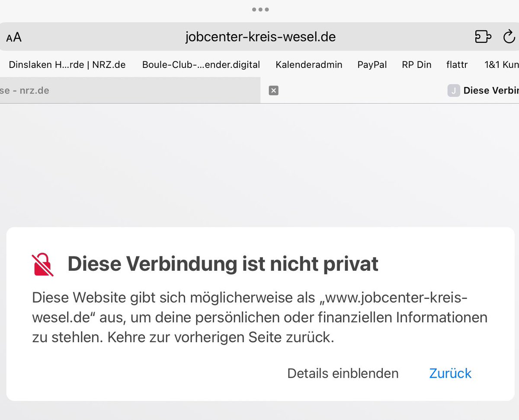This screenshot has height=420, width=519.
Task: Open the RP Din bookmark
Action: click(416, 65)
